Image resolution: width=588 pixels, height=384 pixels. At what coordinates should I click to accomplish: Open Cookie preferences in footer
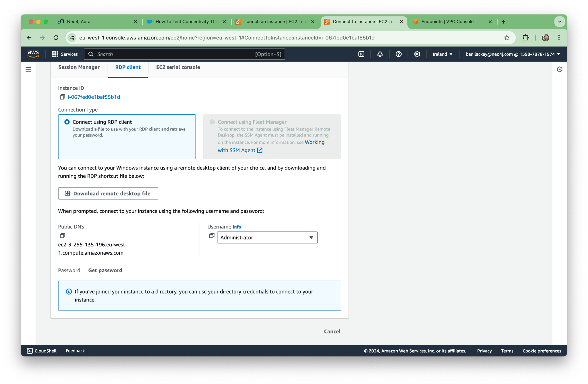point(542,351)
